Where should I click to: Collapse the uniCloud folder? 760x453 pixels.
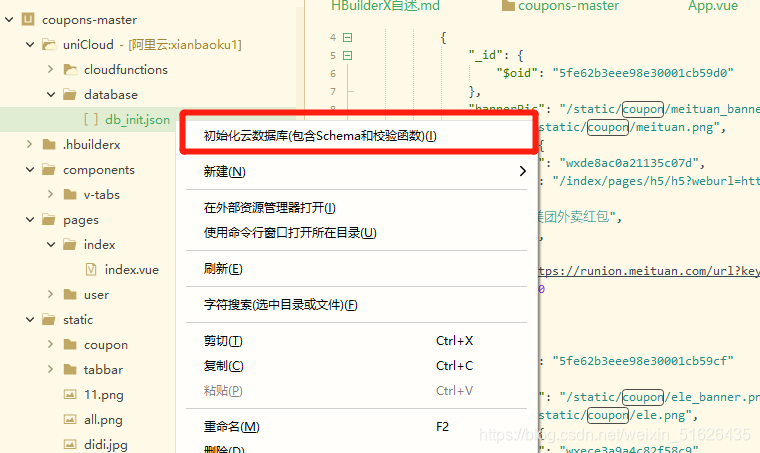[30, 45]
